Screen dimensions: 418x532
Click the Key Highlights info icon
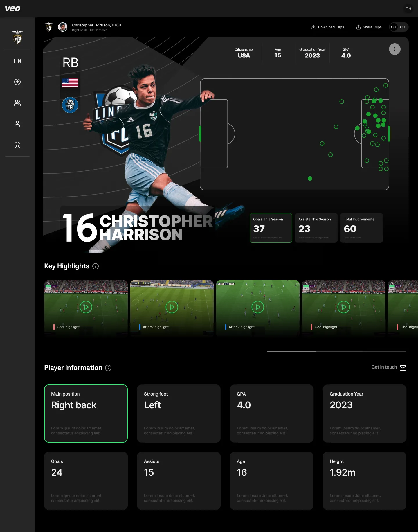(96, 266)
